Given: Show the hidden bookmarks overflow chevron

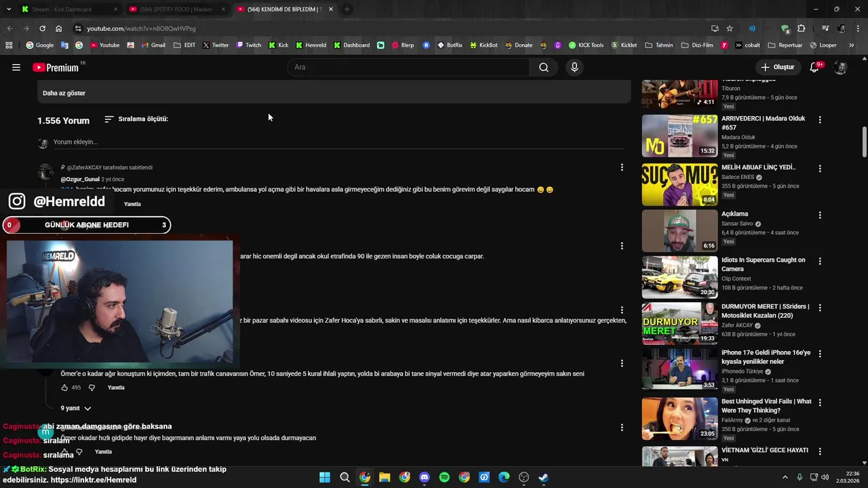Looking at the screenshot, I should [x=852, y=45].
